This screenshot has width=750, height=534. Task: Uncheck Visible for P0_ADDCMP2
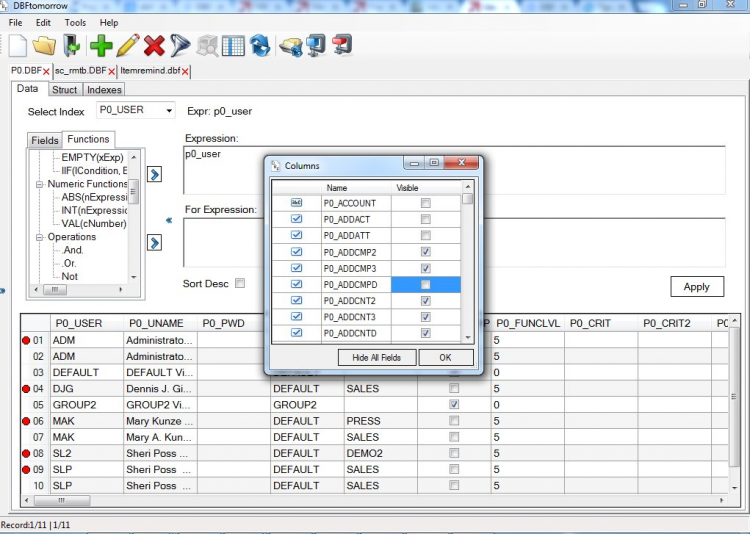pyautogui.click(x=426, y=252)
